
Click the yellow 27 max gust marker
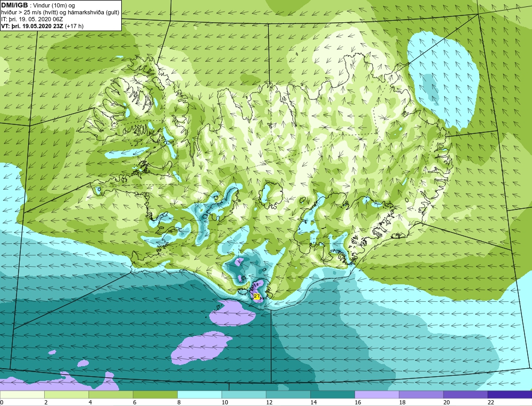click(257, 296)
